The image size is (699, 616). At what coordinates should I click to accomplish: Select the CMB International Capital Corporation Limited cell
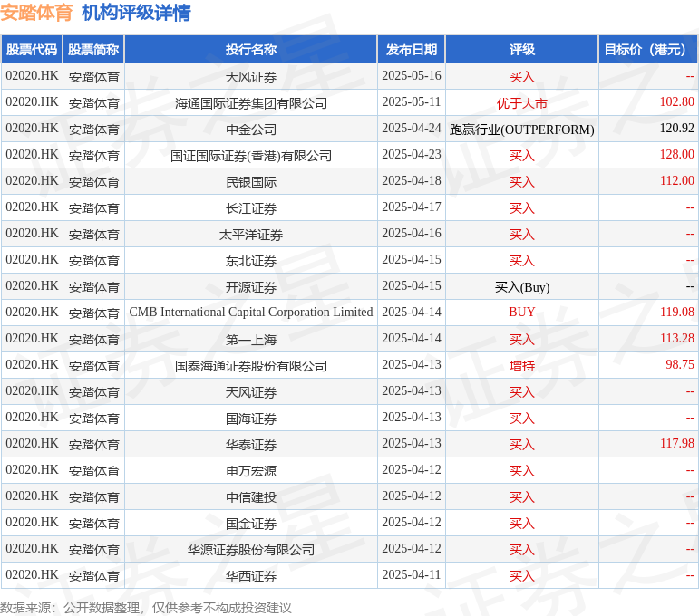(251, 312)
